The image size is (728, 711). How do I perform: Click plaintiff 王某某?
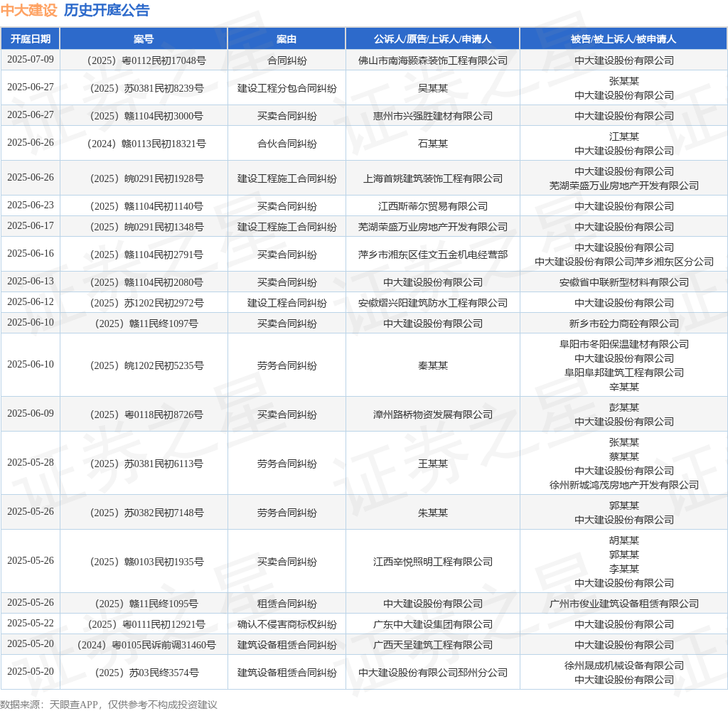click(x=433, y=464)
